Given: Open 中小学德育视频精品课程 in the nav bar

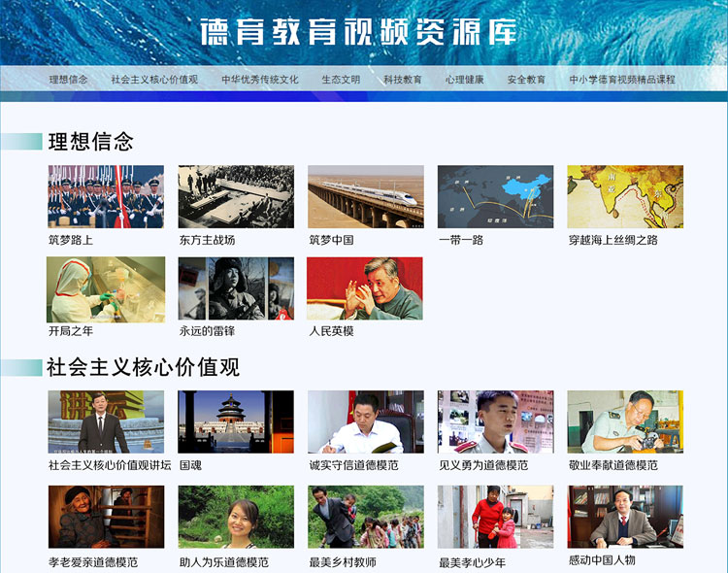Looking at the screenshot, I should [622, 80].
